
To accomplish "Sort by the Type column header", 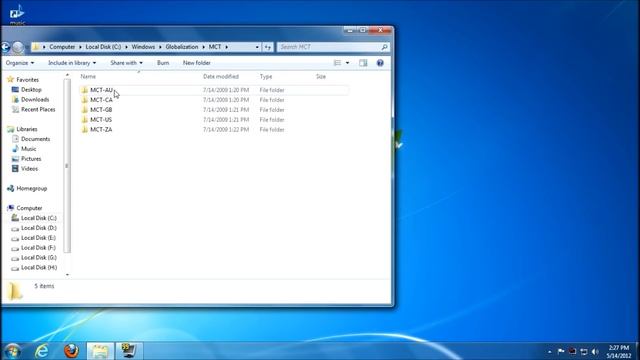I will point(266,76).
